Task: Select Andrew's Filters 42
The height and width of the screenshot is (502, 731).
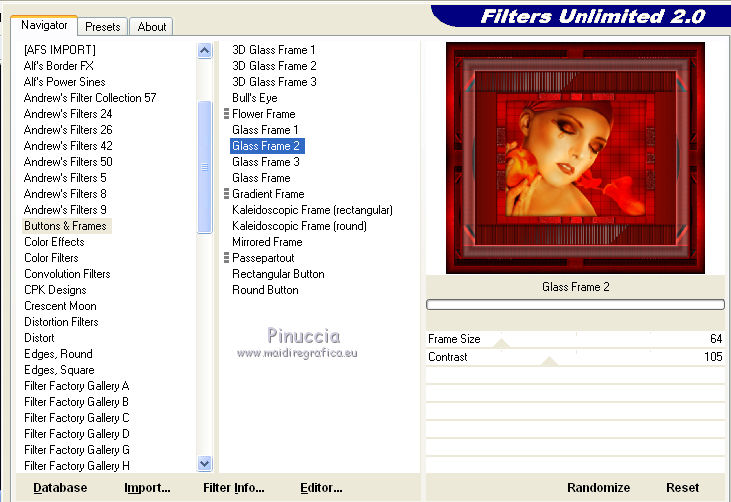Action: click(68, 146)
